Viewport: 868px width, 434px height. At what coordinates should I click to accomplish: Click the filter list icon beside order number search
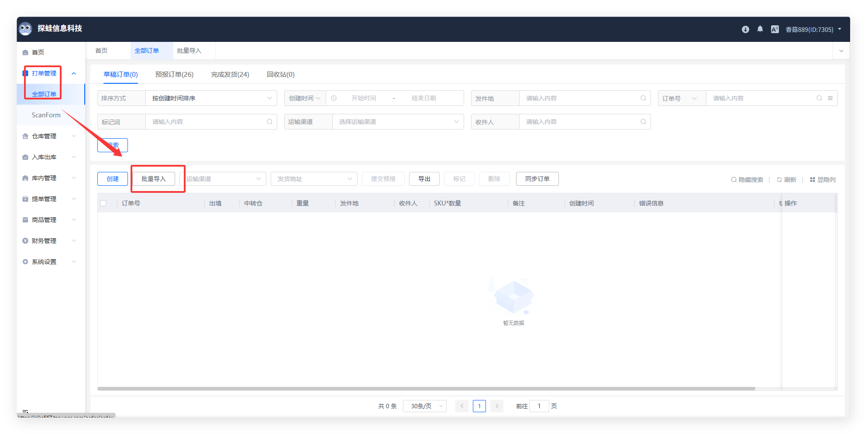point(830,98)
